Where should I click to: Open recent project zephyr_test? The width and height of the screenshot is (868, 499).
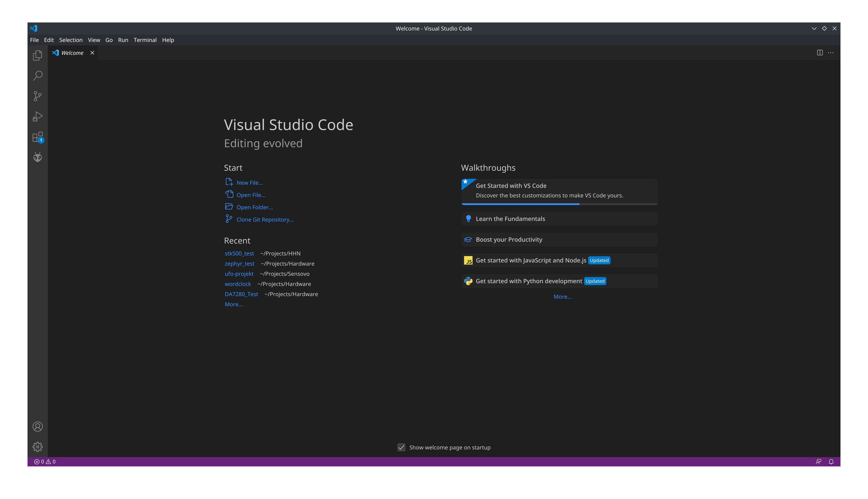pos(239,263)
